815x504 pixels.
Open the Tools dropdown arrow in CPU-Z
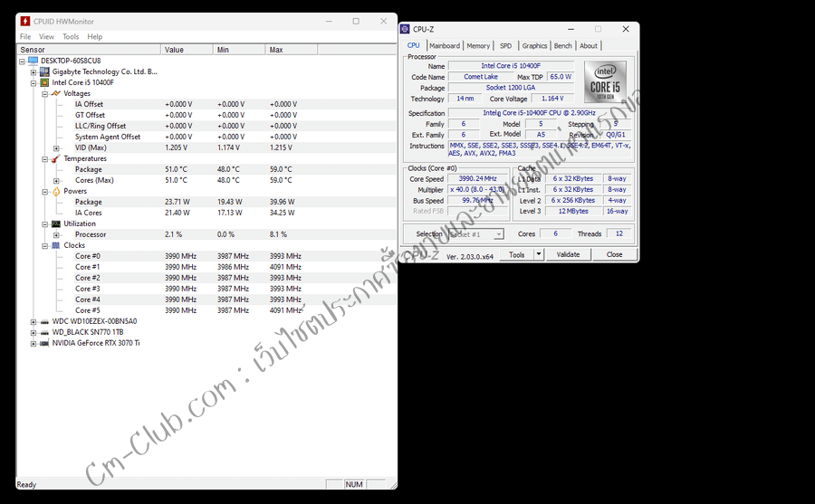539,254
